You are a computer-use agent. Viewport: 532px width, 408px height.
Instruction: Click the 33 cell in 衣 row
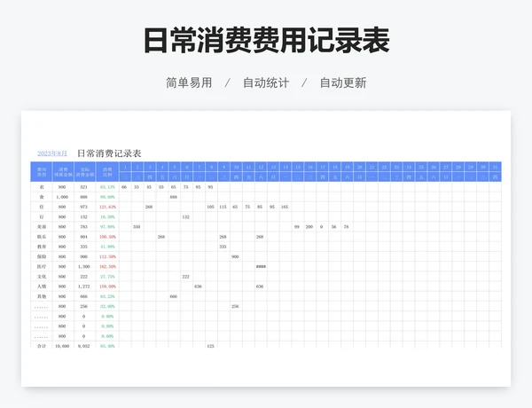(x=137, y=187)
